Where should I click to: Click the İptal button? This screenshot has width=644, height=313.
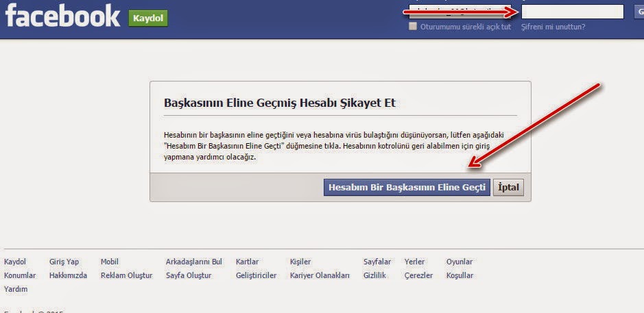(x=508, y=188)
